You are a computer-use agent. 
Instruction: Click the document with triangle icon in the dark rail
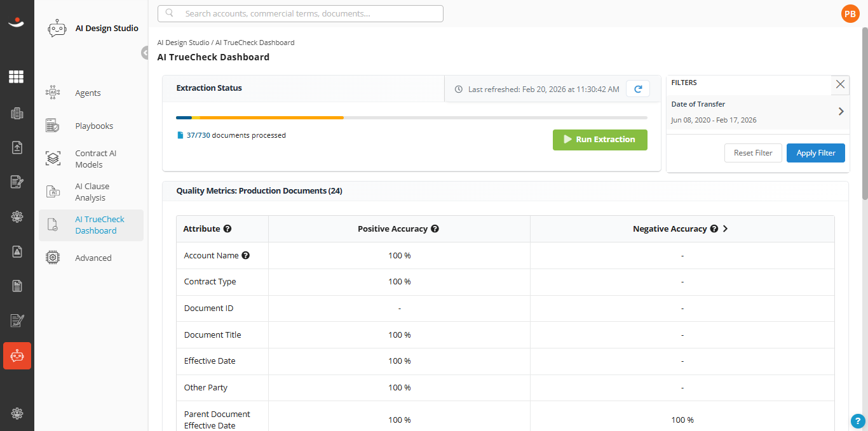click(17, 251)
